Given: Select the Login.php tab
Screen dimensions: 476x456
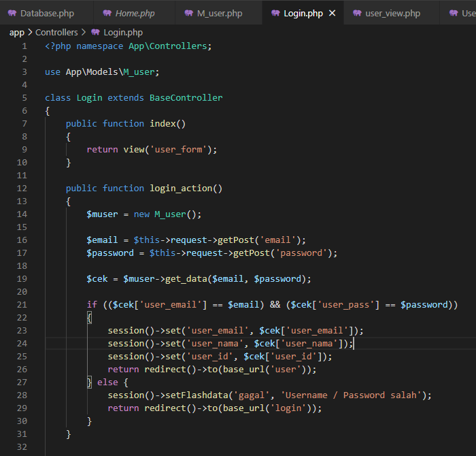Looking at the screenshot, I should pos(303,14).
